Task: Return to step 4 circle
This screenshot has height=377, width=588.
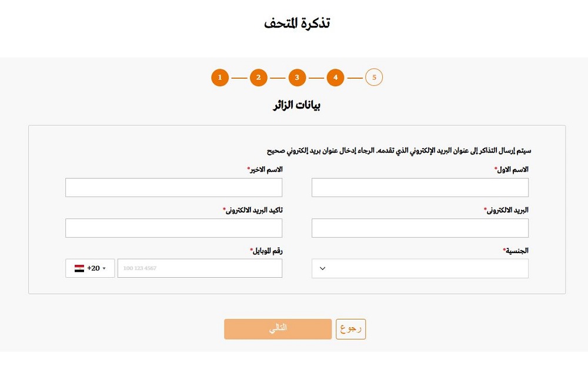Action: tap(335, 78)
